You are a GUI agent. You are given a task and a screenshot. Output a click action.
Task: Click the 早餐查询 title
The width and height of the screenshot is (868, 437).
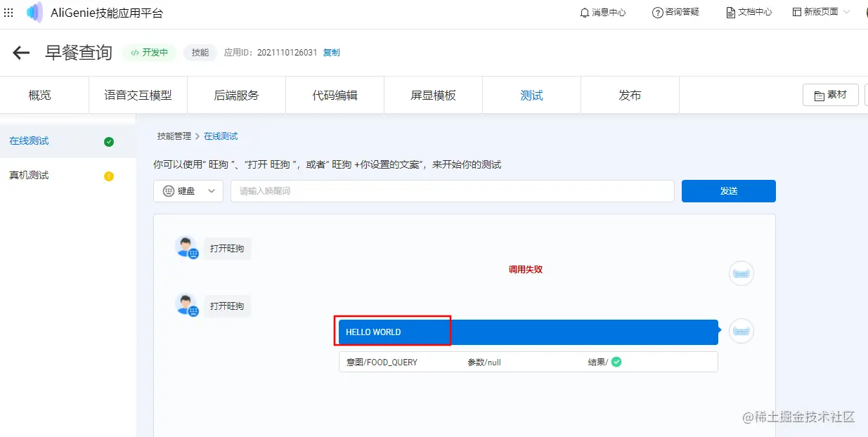pyautogui.click(x=79, y=53)
